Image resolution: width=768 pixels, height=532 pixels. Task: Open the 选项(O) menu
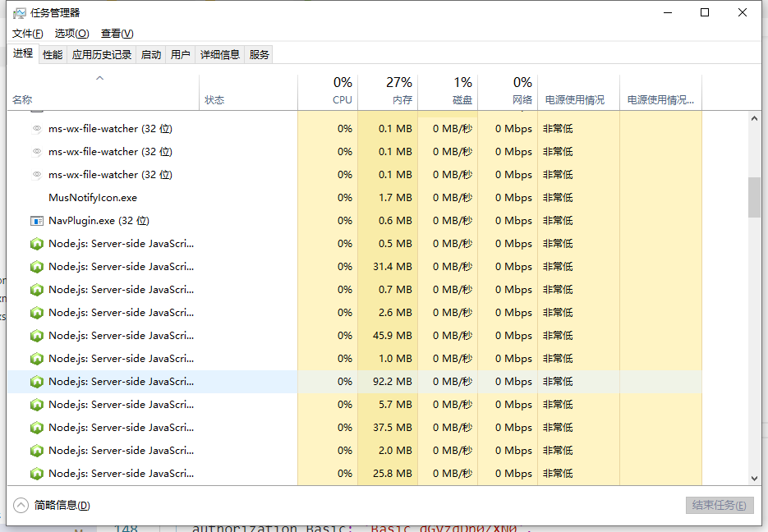72,34
